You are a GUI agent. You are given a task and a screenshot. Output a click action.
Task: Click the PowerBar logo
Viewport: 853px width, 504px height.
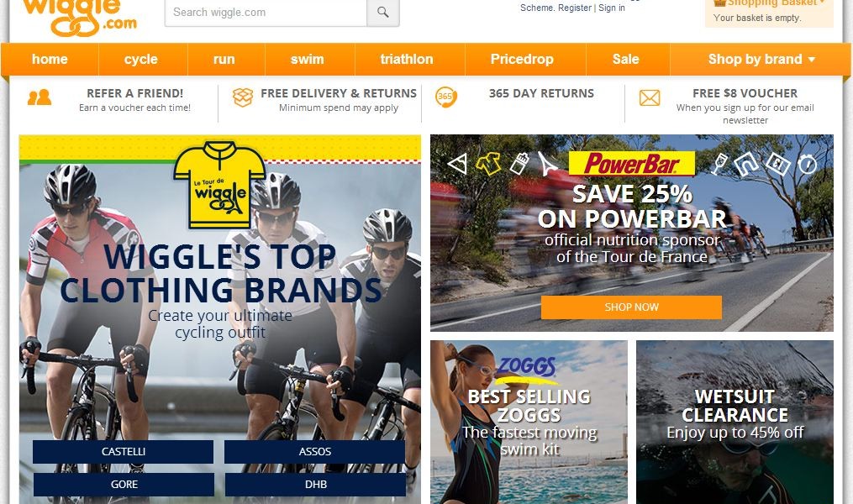coord(632,163)
